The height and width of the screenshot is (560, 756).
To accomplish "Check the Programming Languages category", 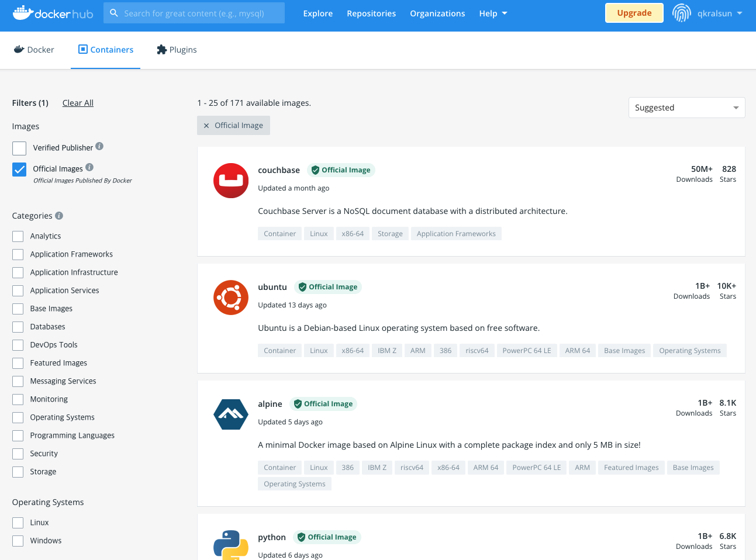I will (x=18, y=435).
